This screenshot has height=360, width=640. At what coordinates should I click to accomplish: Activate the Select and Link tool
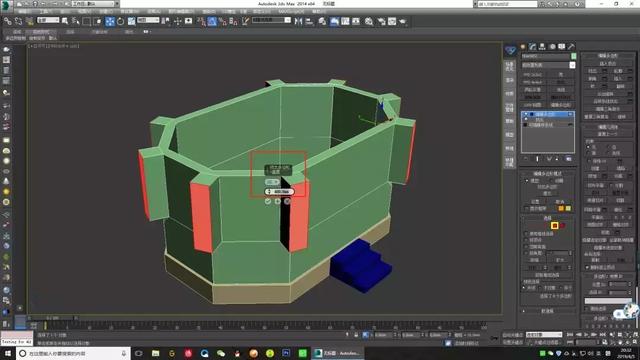(8, 21)
